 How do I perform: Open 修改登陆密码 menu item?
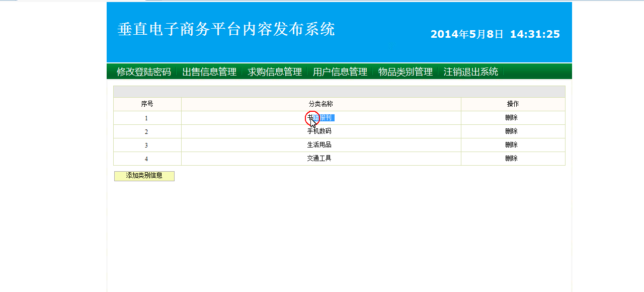(144, 71)
